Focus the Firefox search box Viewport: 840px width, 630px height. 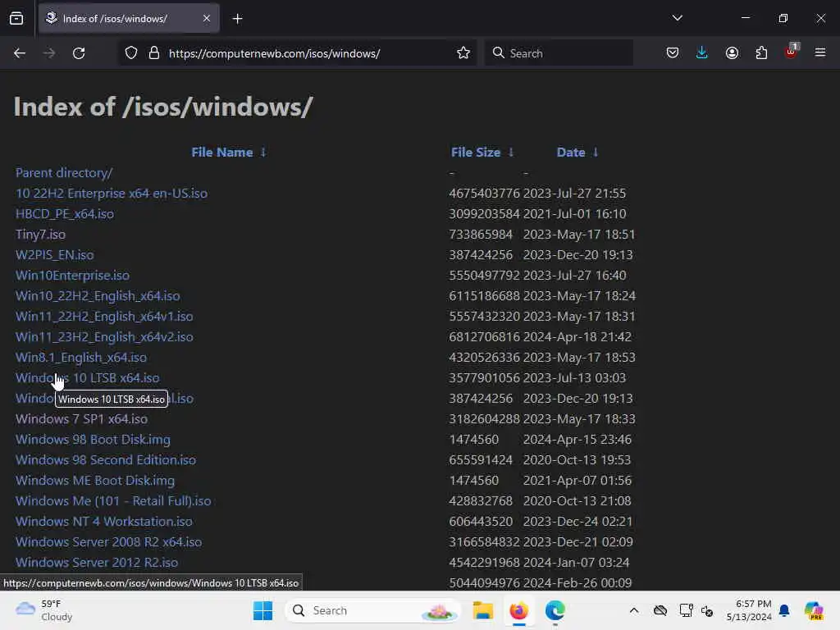[x=559, y=53]
